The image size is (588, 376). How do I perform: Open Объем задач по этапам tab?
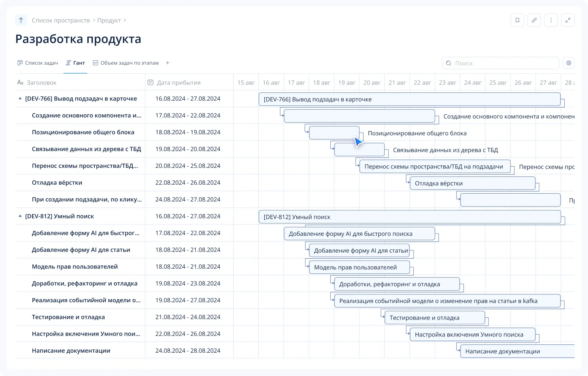[x=126, y=63]
